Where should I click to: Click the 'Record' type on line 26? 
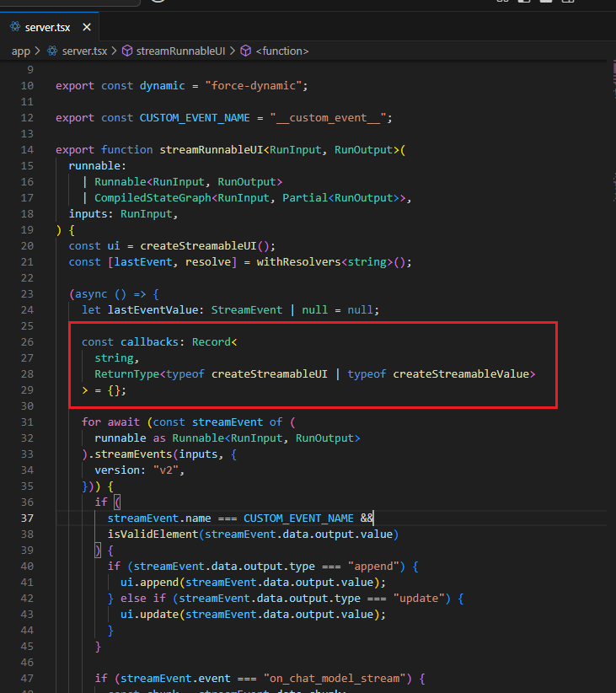[x=212, y=342]
